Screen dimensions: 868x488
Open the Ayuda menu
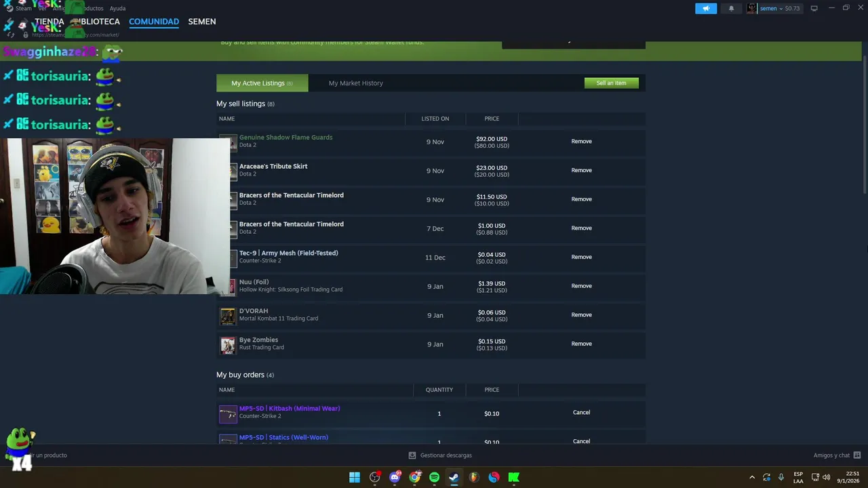(x=117, y=8)
